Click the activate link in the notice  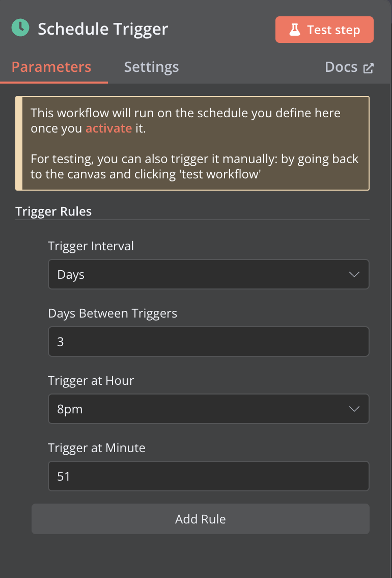coord(108,128)
